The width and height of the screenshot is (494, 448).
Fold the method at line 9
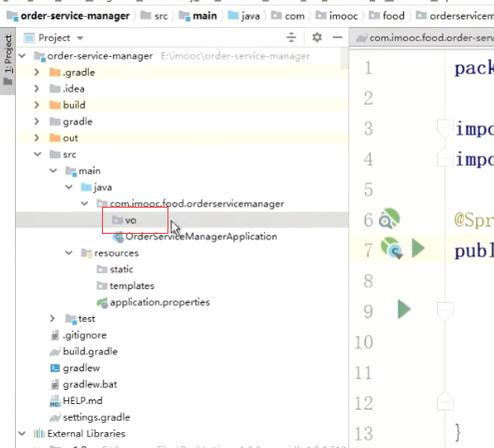click(x=445, y=311)
